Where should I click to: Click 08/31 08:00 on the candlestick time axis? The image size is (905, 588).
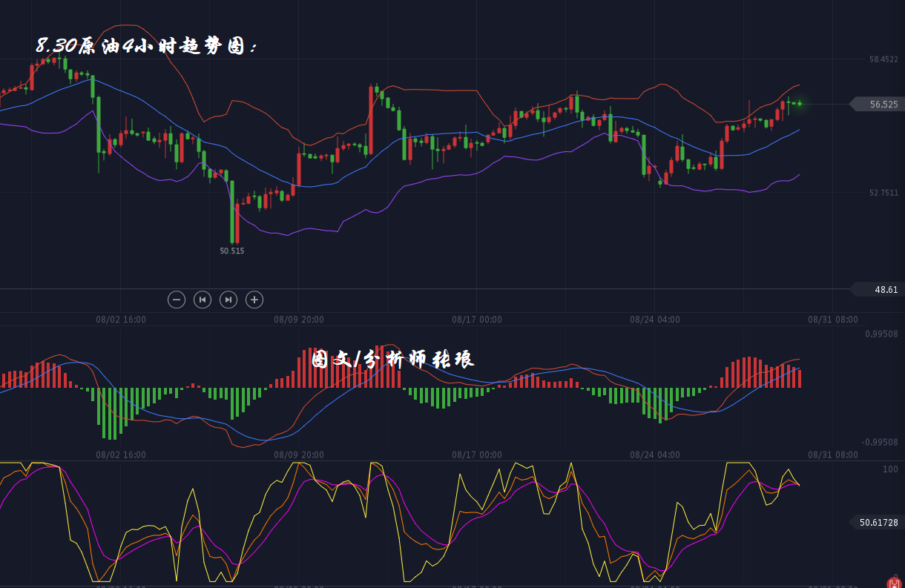(x=832, y=320)
